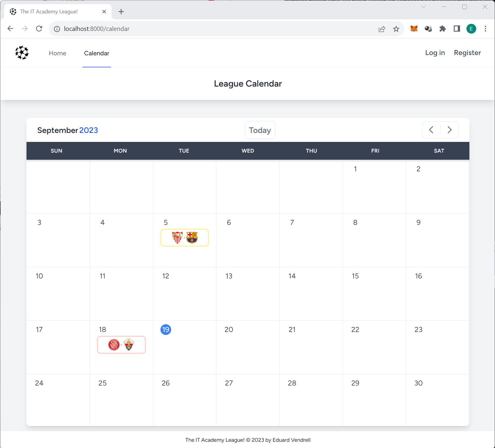Viewport: 495px width, 448px height.
Task: Go to the previous month with left chevron
Action: click(x=431, y=130)
